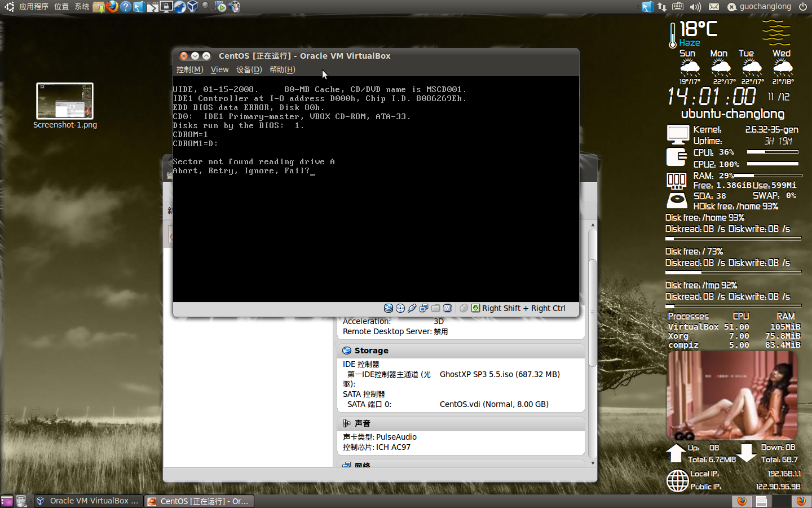Click the software installer box icon in panel
This screenshot has width=812, height=508.
tap(99, 7)
